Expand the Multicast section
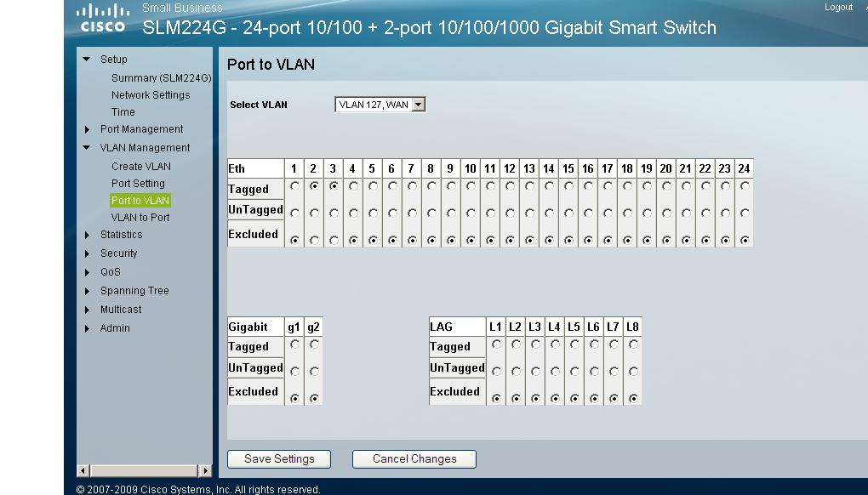Viewport: 868px width, 495px height. click(x=87, y=310)
